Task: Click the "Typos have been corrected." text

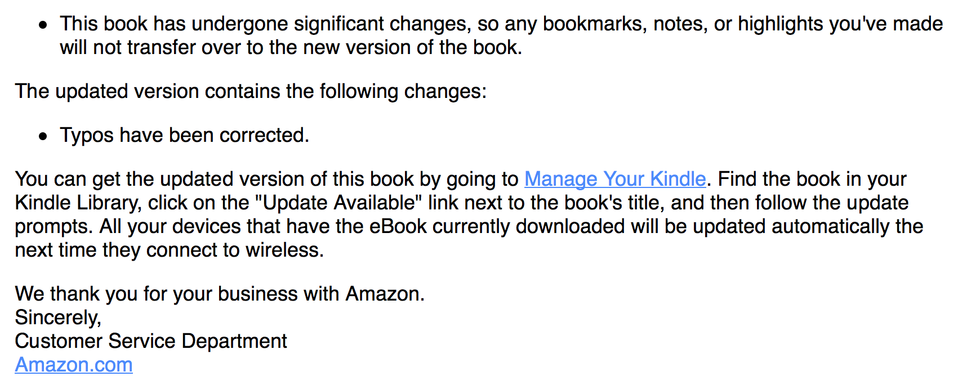Action: (x=185, y=136)
